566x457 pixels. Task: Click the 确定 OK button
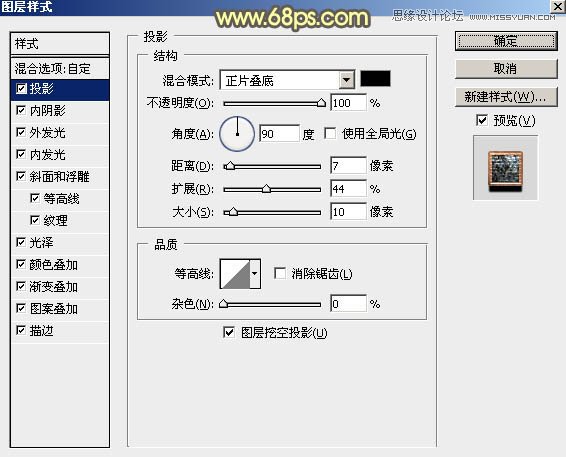(506, 41)
